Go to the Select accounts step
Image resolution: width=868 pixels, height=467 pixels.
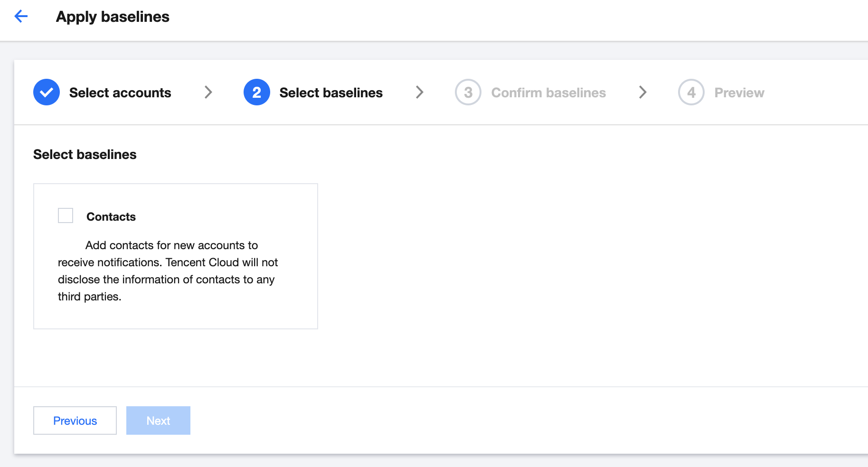tap(120, 93)
